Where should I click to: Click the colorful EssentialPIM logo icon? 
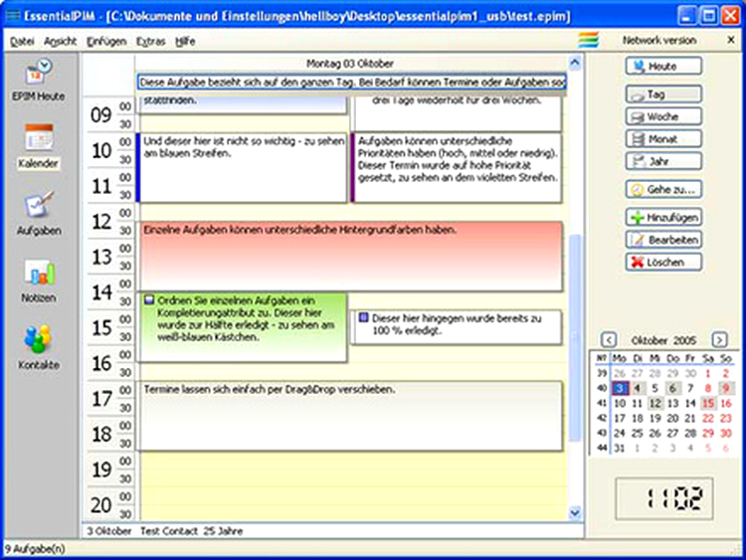tap(588, 40)
